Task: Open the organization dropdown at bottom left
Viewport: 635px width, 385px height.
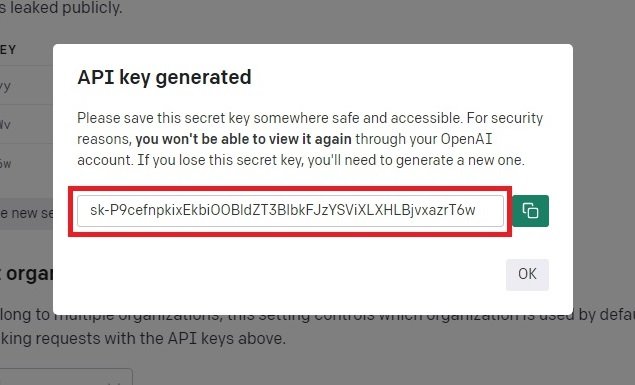Action: pyautogui.click(x=66, y=377)
